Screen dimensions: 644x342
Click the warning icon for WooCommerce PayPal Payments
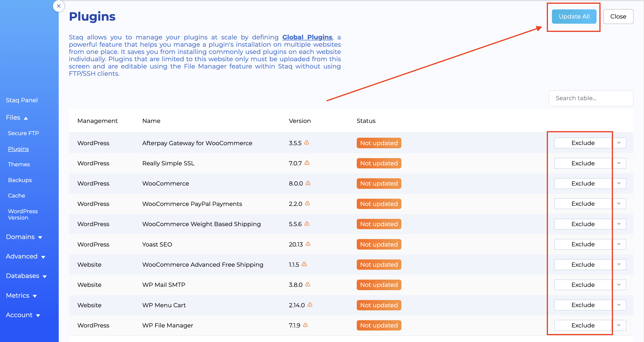click(307, 203)
